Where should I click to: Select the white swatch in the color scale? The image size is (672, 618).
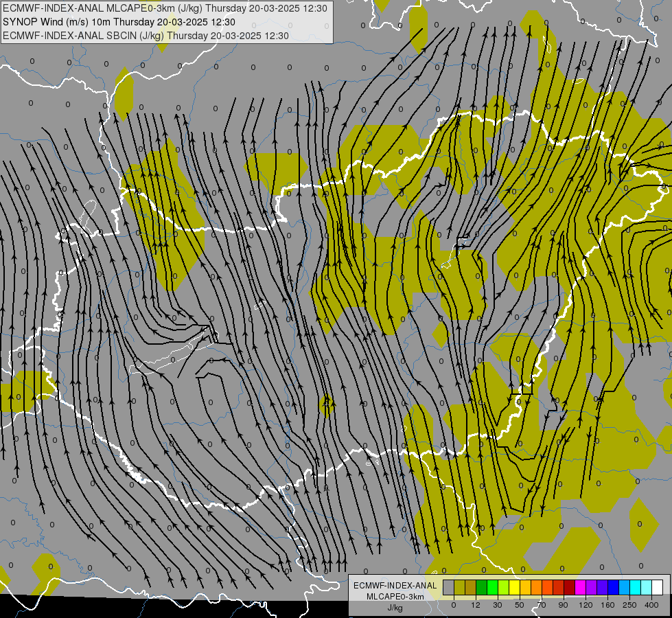658,587
